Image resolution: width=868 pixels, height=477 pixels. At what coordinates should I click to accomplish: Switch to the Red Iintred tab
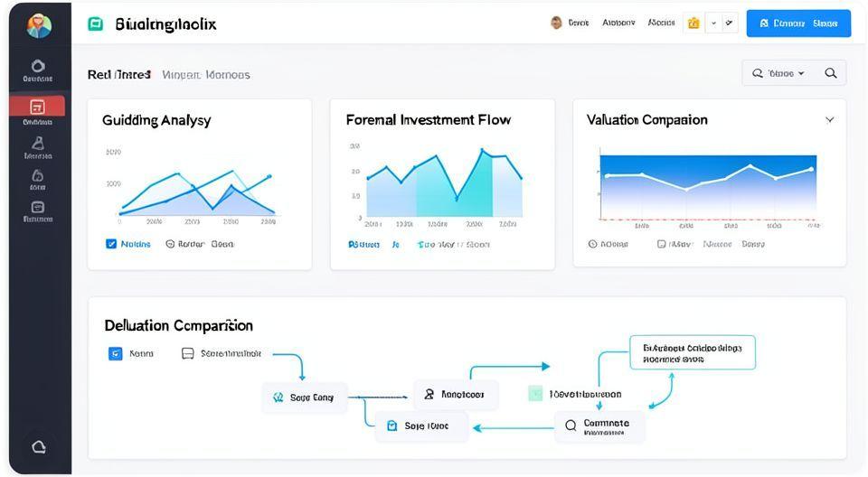coord(118,75)
